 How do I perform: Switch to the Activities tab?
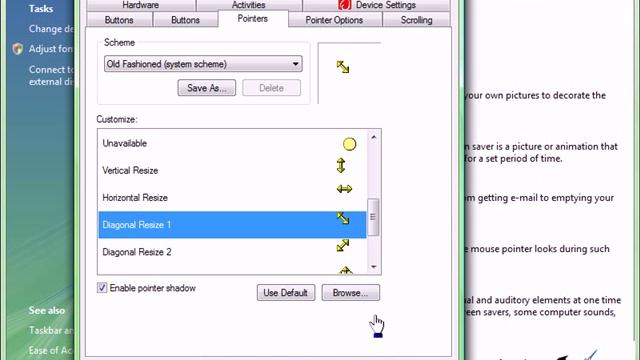249,5
